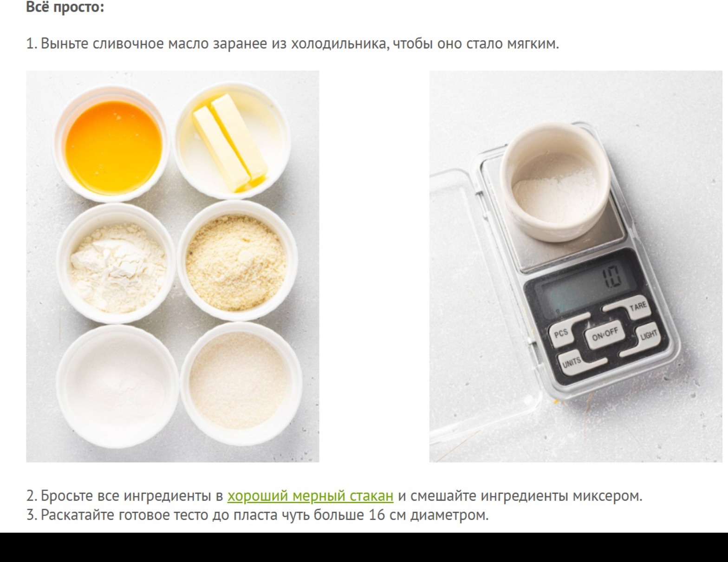The height and width of the screenshot is (562, 728).
Task: Click the granulated sugar bowl in the photo
Action: pyautogui.click(x=241, y=379)
